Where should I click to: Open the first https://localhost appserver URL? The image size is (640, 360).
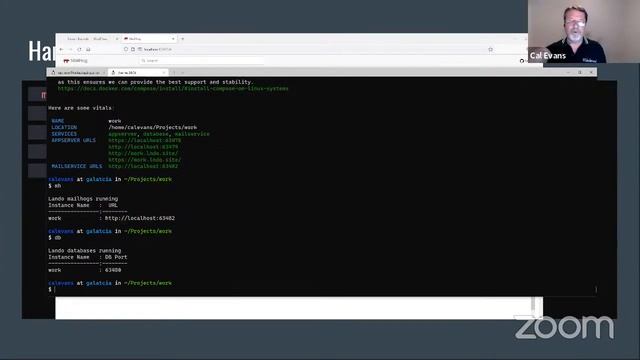144,140
